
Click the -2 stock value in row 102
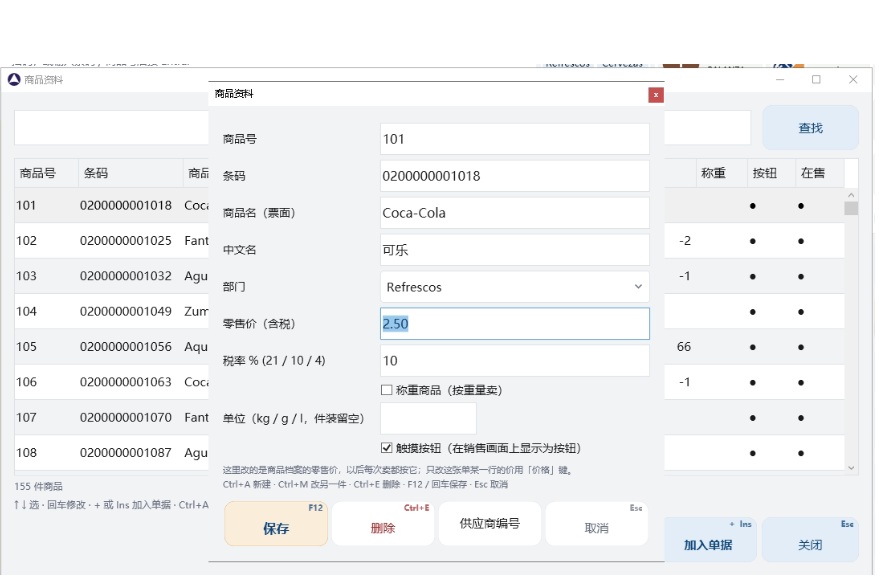(684, 241)
